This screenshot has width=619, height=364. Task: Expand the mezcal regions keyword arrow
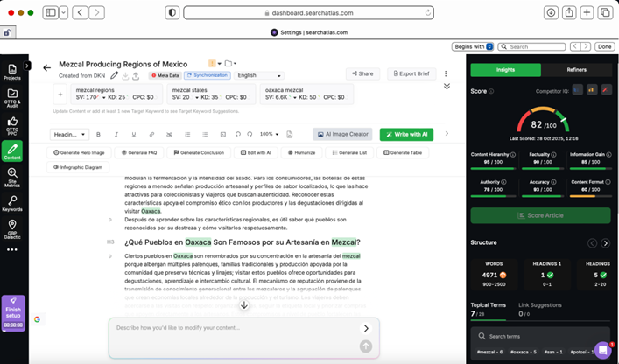104,97
